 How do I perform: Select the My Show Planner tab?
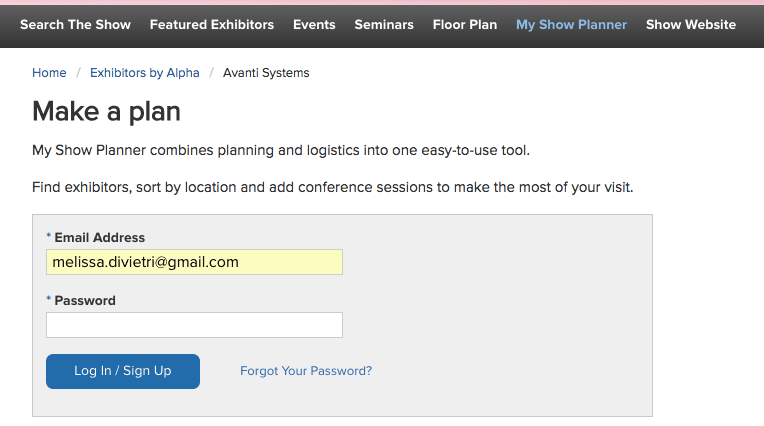point(571,25)
